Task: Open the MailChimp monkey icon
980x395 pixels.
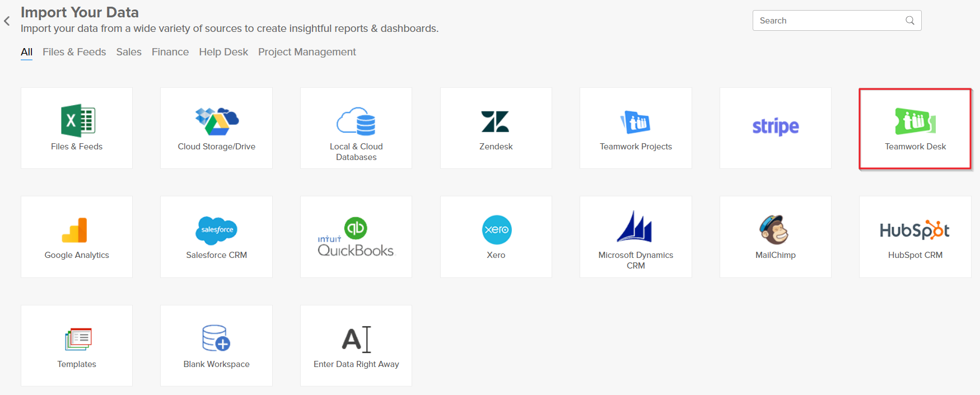Action: 774,230
